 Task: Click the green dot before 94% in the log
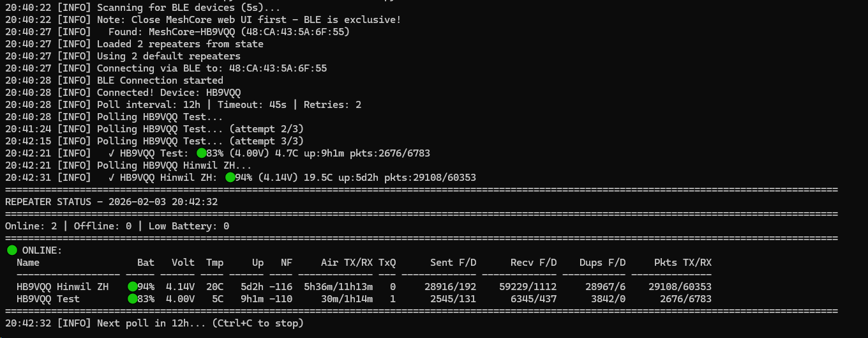230,178
